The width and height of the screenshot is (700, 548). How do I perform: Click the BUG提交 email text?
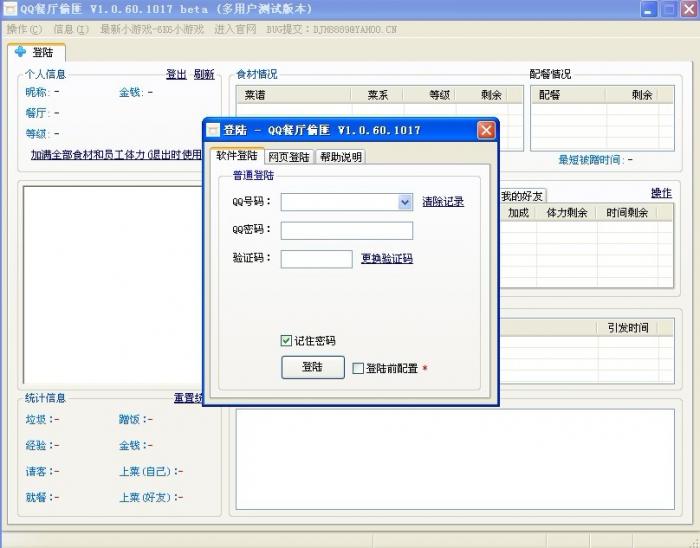click(x=331, y=29)
